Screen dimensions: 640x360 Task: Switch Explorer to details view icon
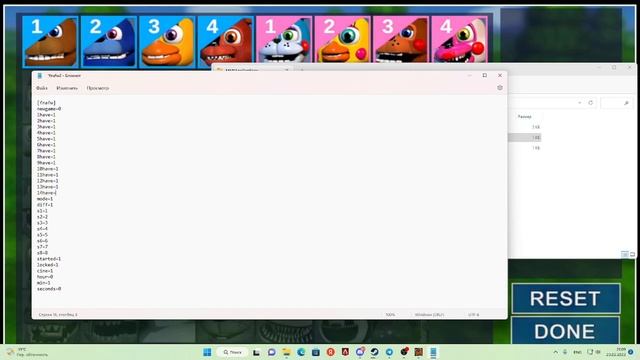point(624,254)
